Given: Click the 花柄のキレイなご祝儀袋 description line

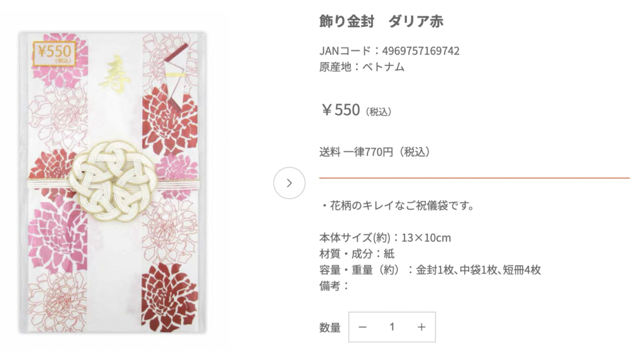Looking at the screenshot, I should click(x=396, y=205).
